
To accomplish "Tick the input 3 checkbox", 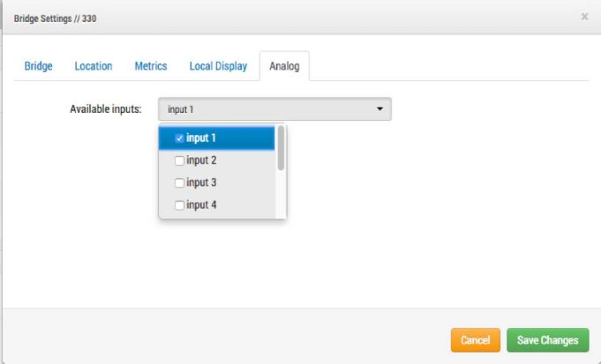I will [180, 182].
